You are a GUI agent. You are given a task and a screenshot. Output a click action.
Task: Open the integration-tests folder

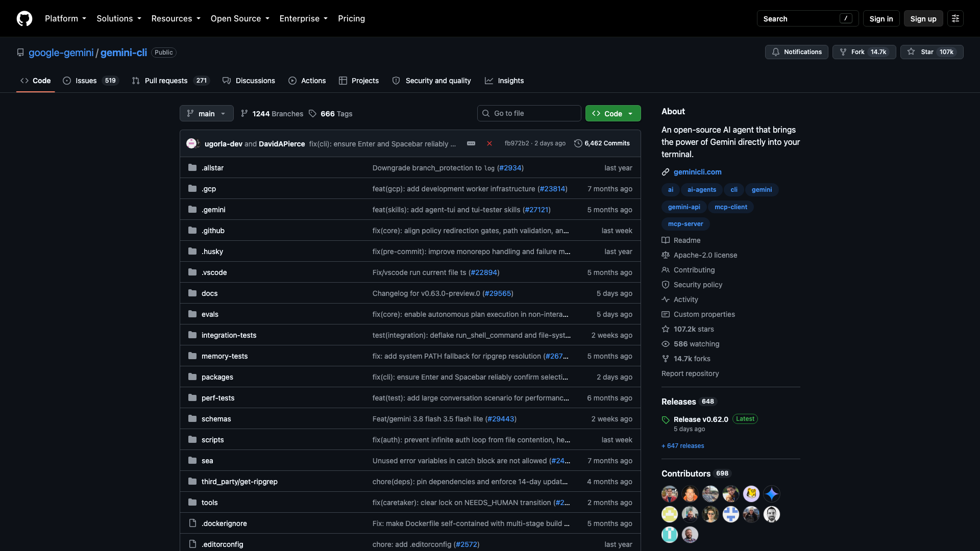pos(229,335)
